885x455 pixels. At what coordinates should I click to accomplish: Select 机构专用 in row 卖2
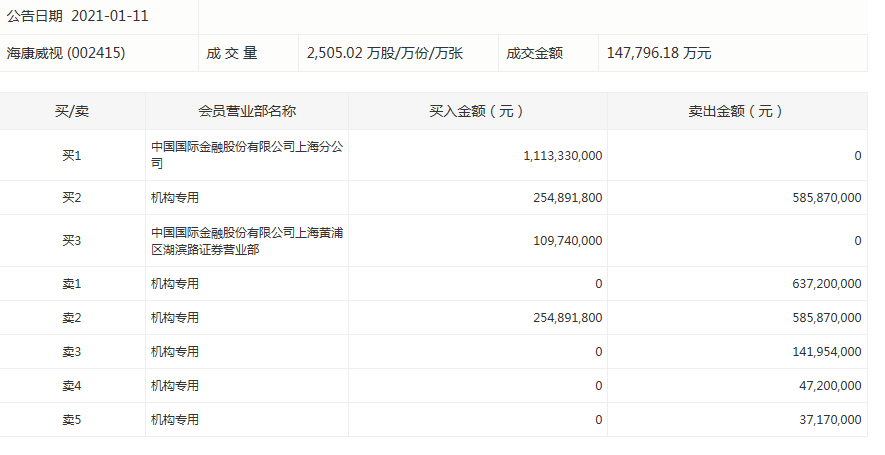pyautogui.click(x=175, y=318)
